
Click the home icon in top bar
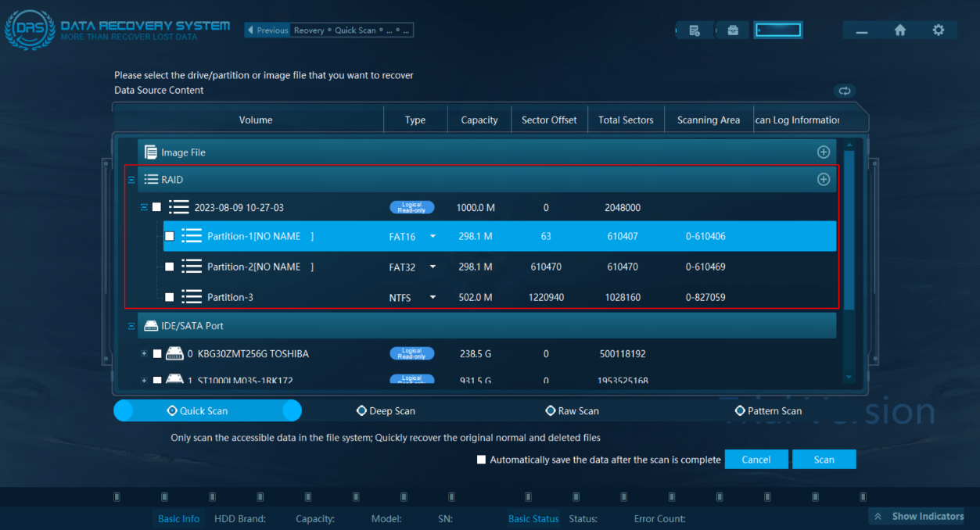[x=900, y=30]
